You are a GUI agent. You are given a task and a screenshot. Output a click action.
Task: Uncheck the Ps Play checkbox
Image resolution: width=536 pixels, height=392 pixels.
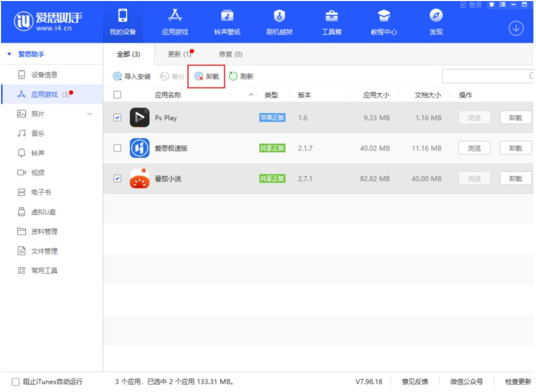[117, 117]
